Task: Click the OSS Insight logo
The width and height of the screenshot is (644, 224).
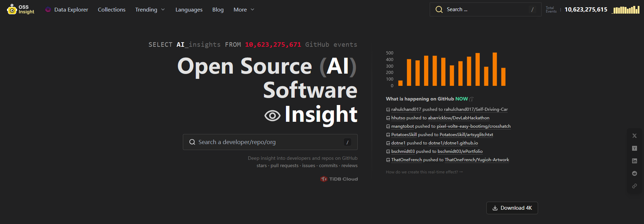Action: [21, 9]
